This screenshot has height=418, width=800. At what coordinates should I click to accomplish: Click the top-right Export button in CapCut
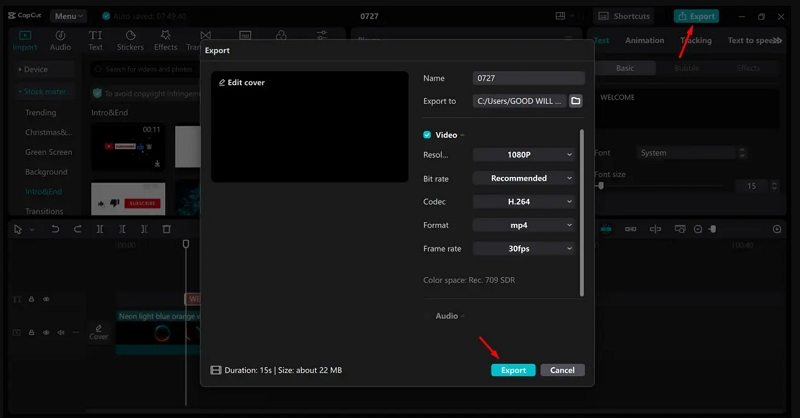coord(696,16)
